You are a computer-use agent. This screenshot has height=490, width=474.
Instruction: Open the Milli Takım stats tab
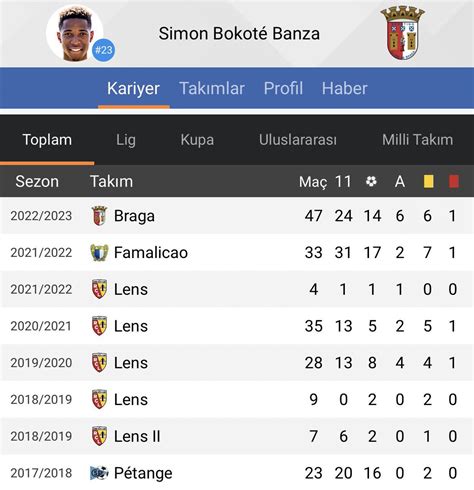pyautogui.click(x=417, y=140)
